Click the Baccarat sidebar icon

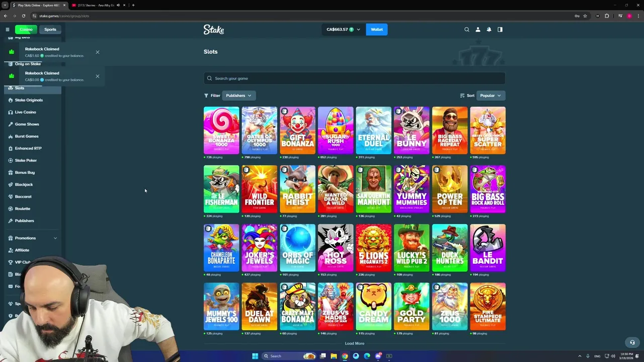tap(11, 197)
